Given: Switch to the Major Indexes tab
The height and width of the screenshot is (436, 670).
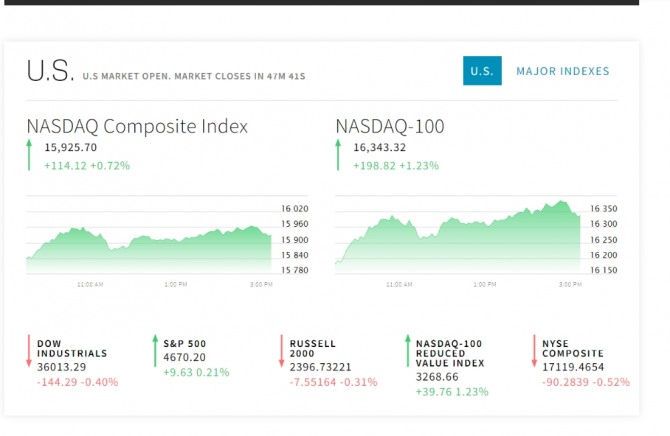Looking at the screenshot, I should (562, 71).
